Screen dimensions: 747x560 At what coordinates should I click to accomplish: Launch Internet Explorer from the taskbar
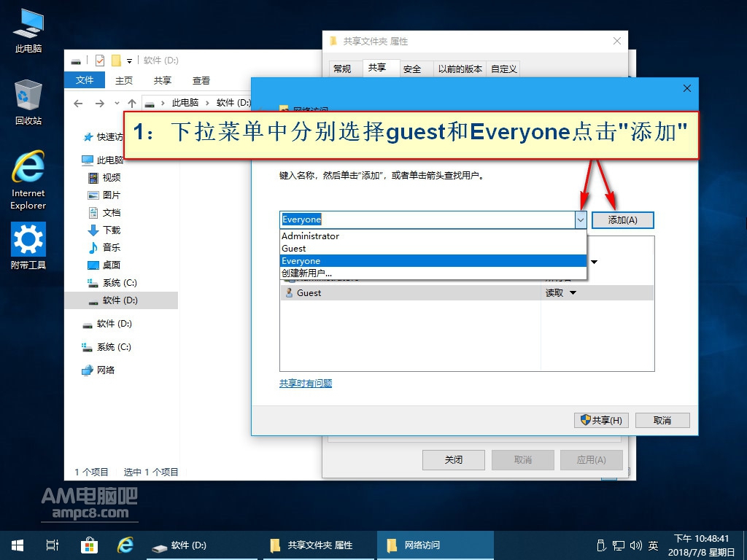125,545
